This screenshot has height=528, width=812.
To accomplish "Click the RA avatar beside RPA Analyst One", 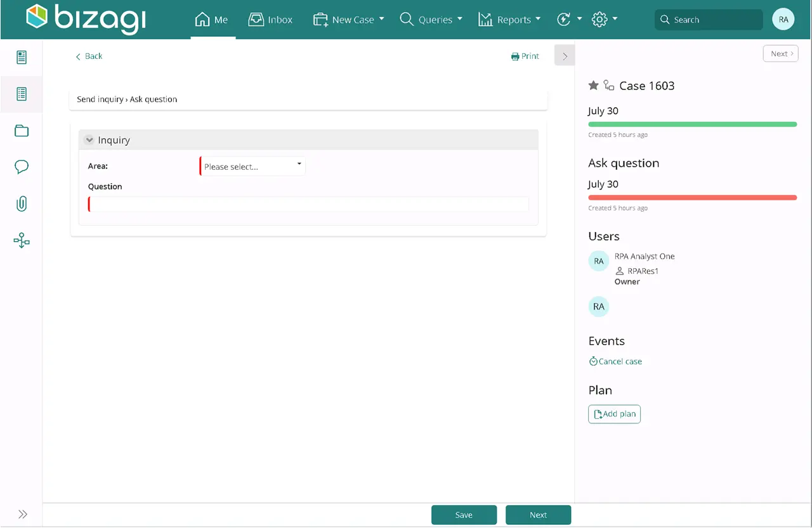I will tap(599, 261).
